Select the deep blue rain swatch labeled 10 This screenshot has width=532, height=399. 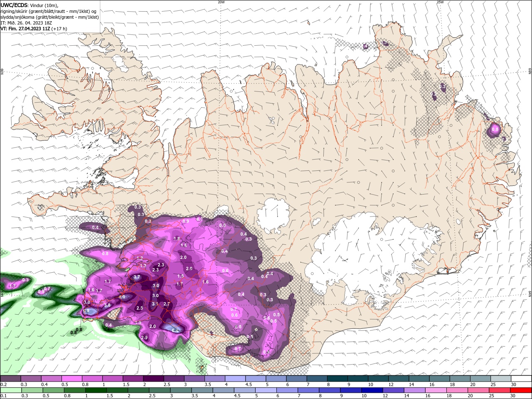coord(372,390)
